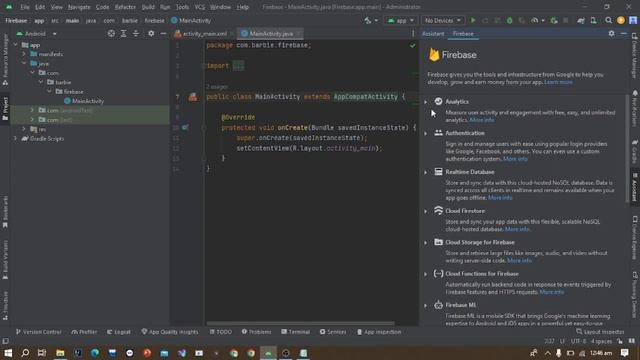The height and width of the screenshot is (360, 640).
Task: Open File Explorer from taskbar
Action: pyautogui.click(x=60, y=353)
